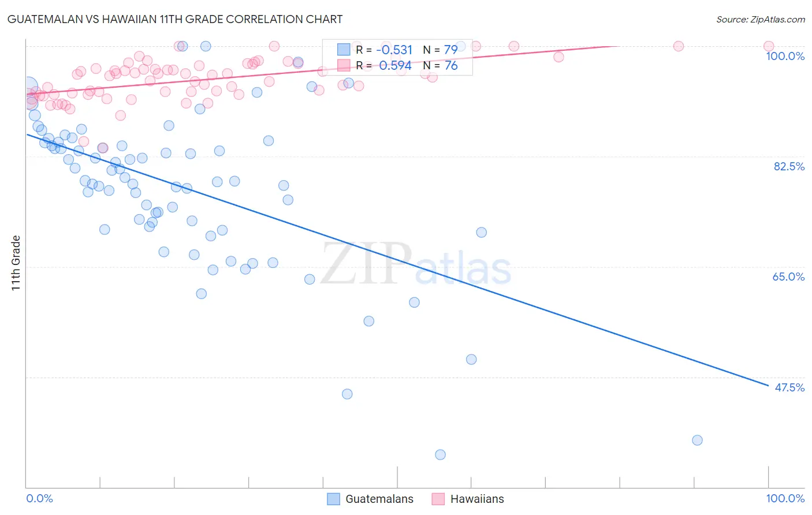Click the N = 79 value
This screenshot has height=515, width=812.
(440, 50)
